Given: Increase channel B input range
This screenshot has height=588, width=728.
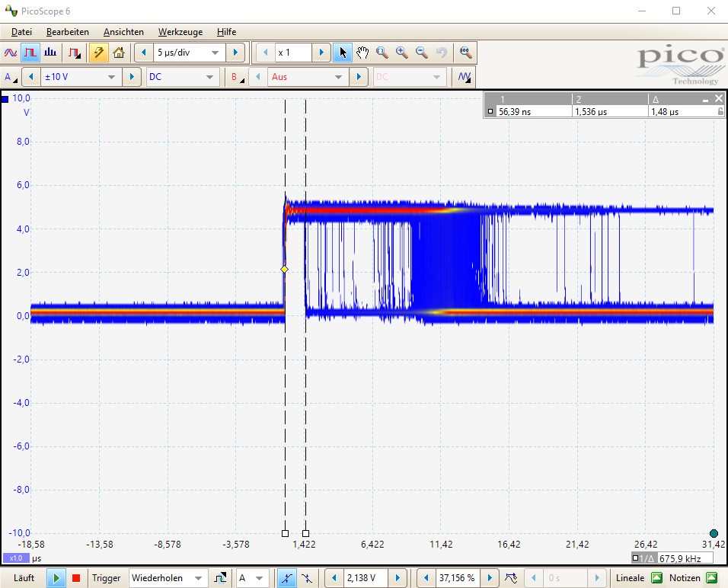Looking at the screenshot, I should pos(359,77).
